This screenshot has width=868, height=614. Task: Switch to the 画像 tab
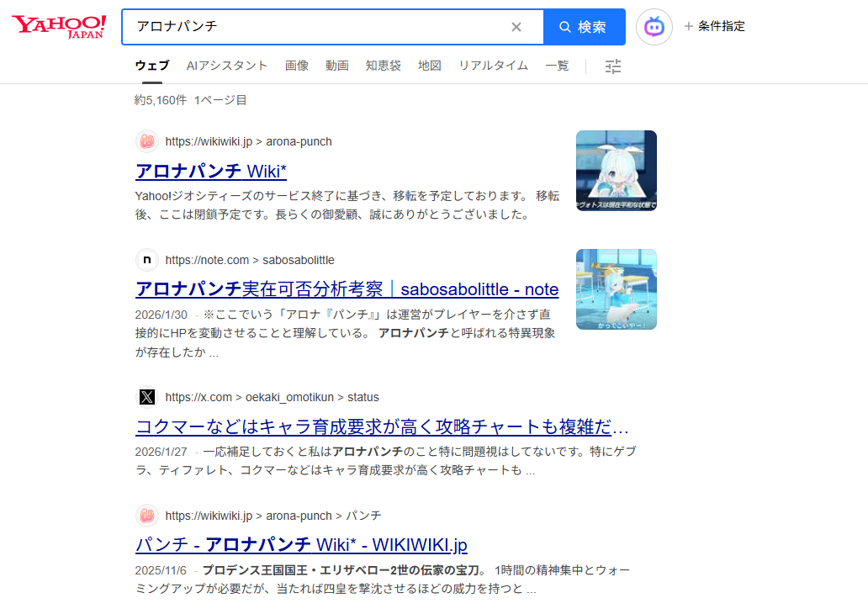click(x=297, y=66)
